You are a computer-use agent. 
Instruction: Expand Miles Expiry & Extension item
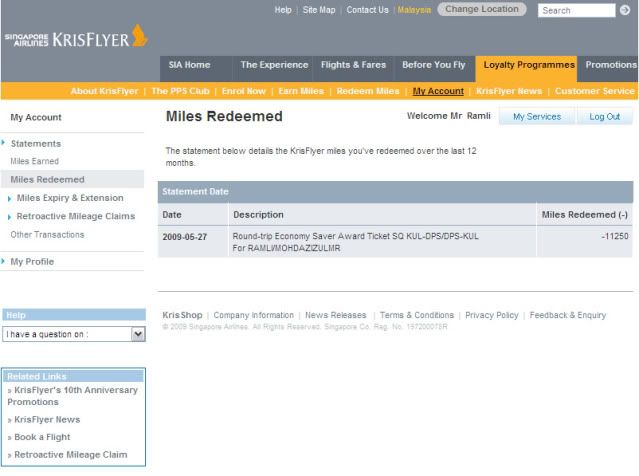70,198
